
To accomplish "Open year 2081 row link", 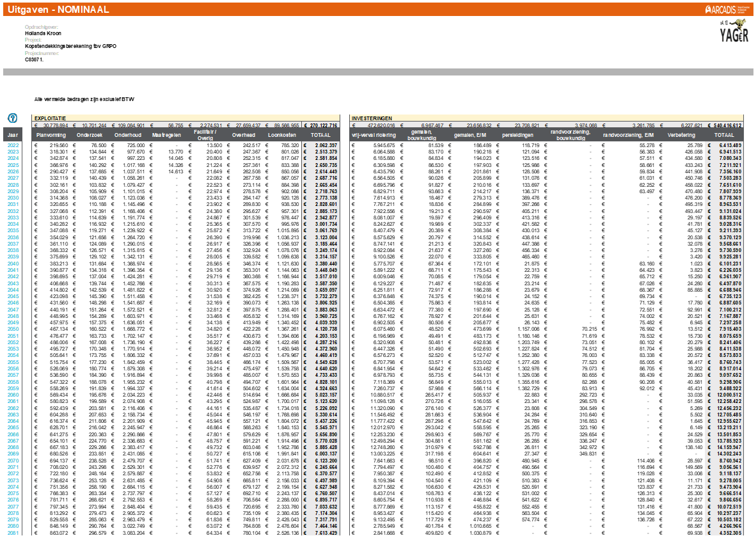I will (x=13, y=532).
